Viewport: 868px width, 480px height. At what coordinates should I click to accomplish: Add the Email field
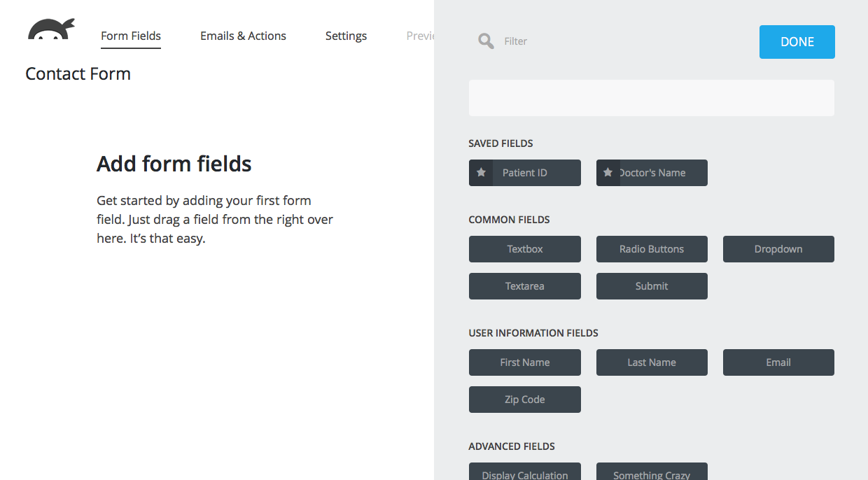click(778, 362)
